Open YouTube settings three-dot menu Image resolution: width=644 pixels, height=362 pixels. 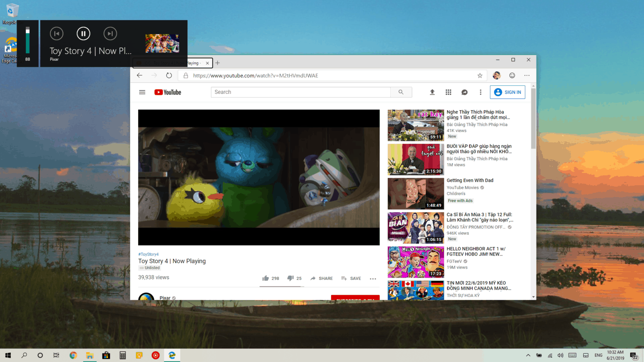point(480,92)
